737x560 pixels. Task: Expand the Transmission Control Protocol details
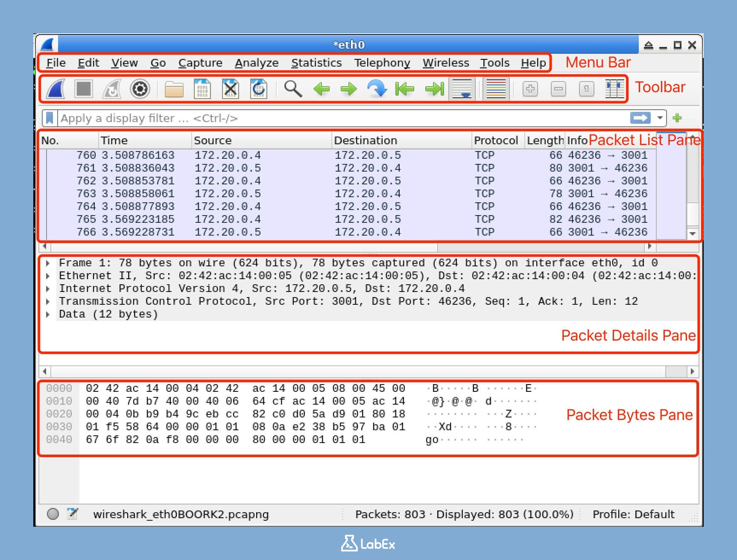pos(48,301)
